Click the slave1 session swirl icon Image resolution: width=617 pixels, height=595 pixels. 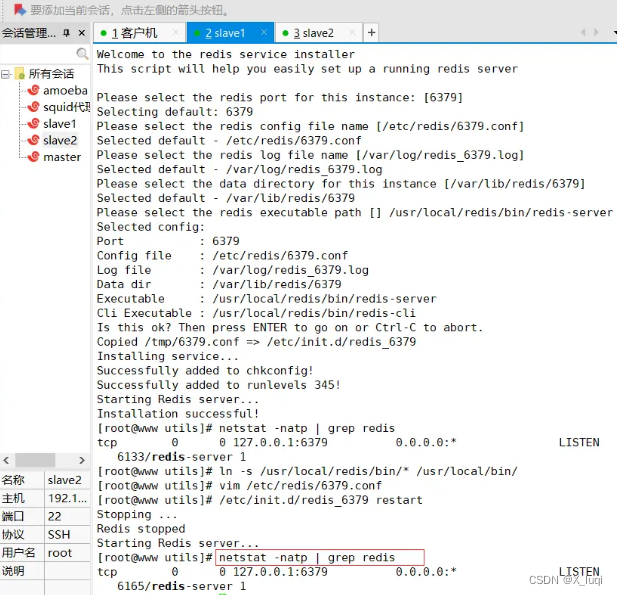33,124
